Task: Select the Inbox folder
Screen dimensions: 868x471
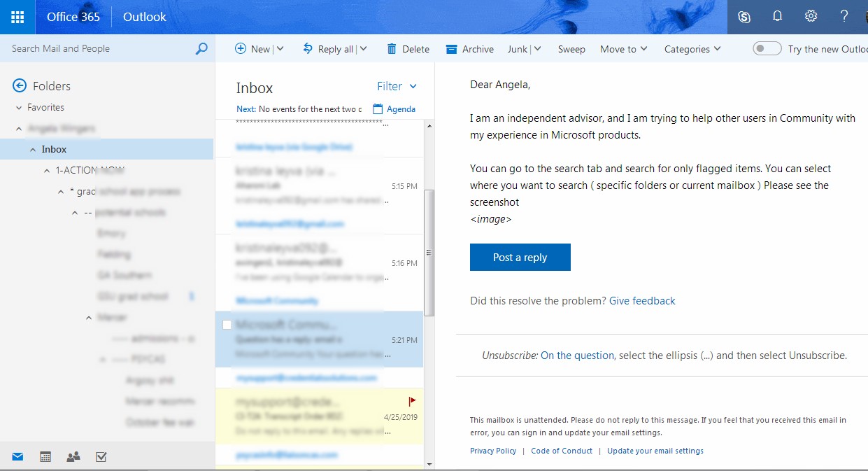Action: coord(106,149)
